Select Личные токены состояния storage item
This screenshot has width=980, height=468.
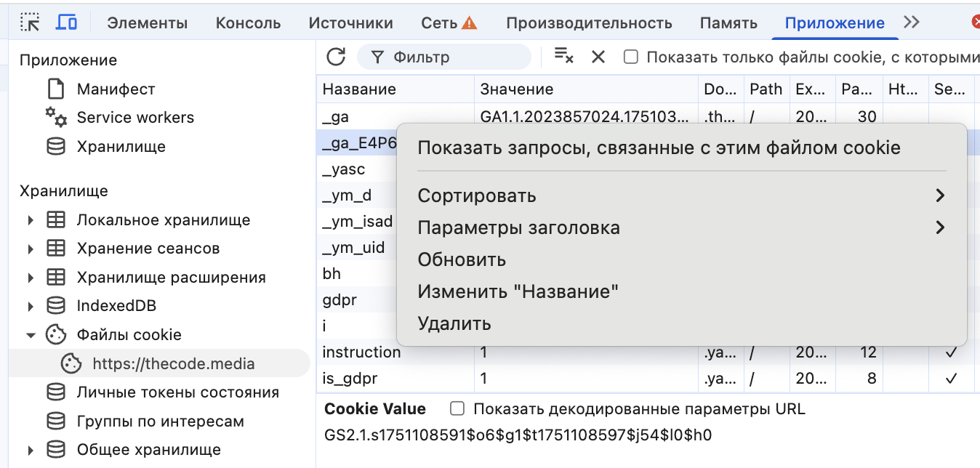(177, 392)
